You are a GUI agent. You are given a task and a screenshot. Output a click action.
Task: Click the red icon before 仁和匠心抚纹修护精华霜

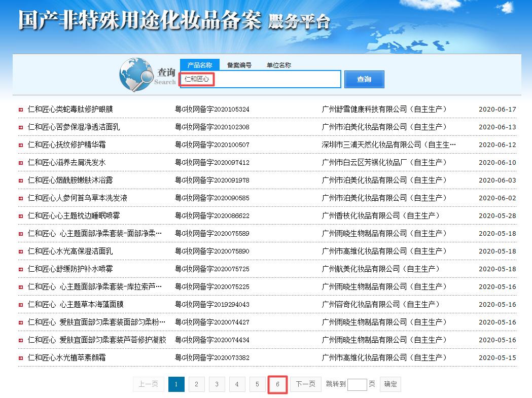pos(20,144)
